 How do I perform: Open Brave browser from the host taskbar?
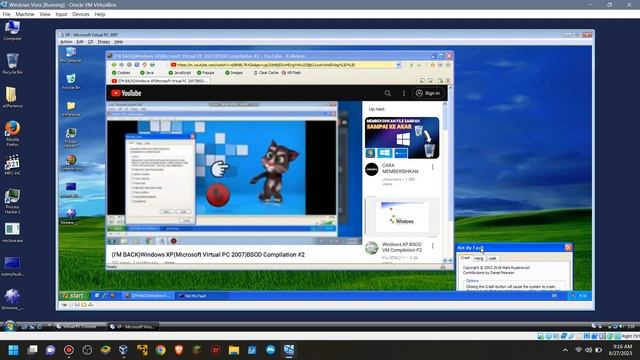pyautogui.click(x=179, y=350)
